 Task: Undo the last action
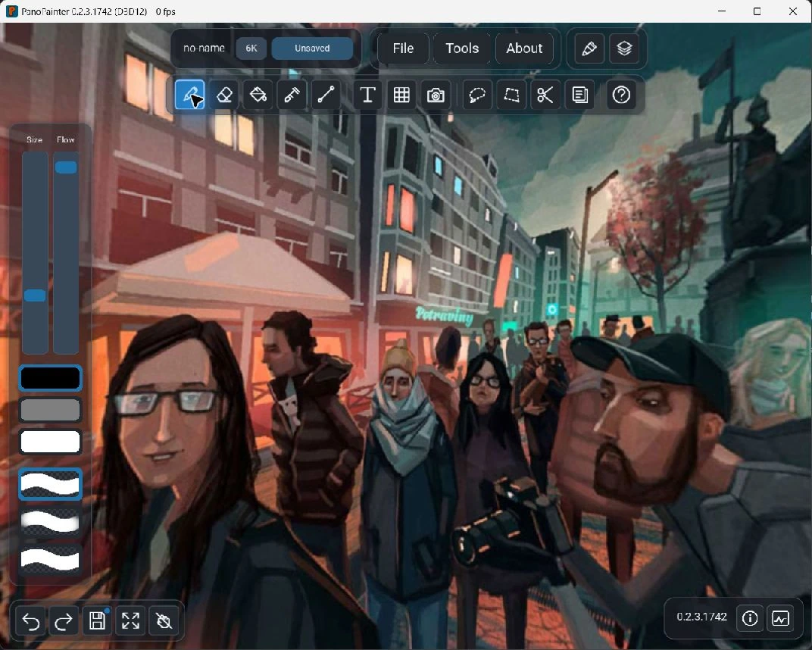click(31, 620)
